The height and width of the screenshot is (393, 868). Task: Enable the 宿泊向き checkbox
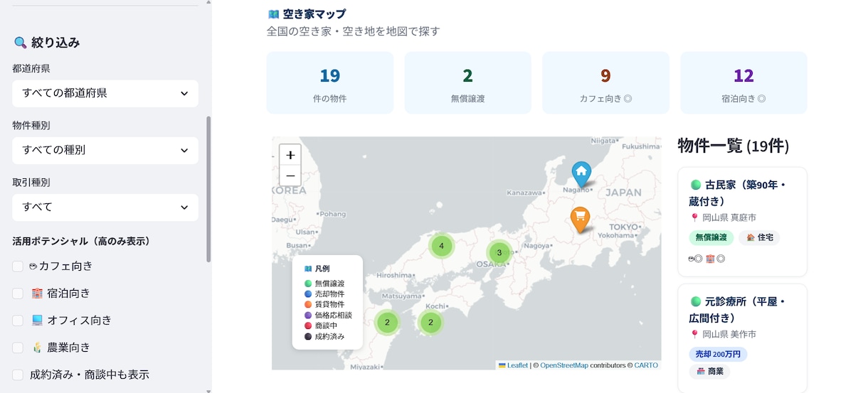(18, 294)
